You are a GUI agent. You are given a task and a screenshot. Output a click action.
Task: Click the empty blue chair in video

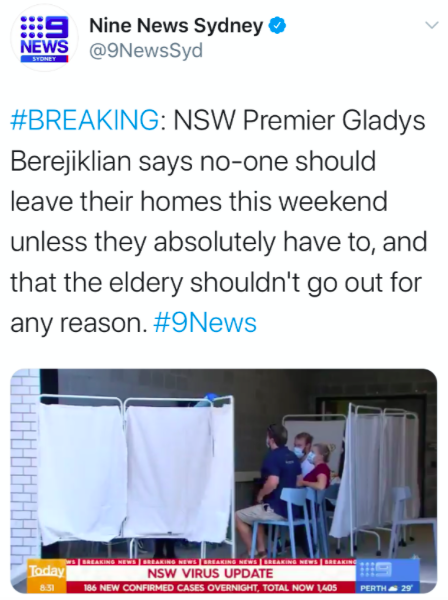click(411, 520)
